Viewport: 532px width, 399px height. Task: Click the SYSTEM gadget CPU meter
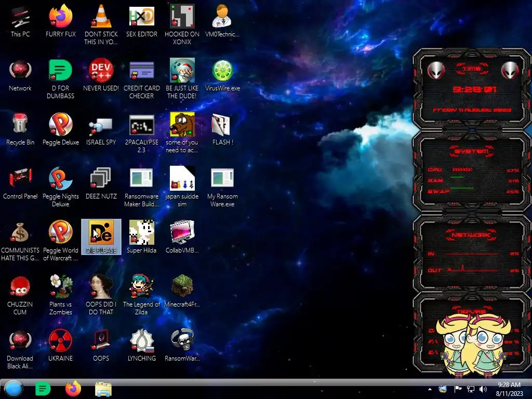pos(462,170)
